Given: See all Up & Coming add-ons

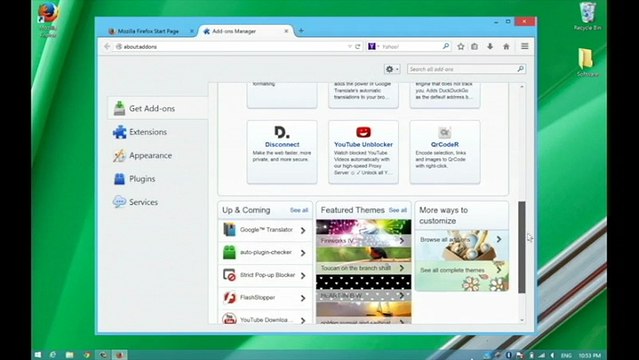Looking at the screenshot, I should [x=299, y=210].
